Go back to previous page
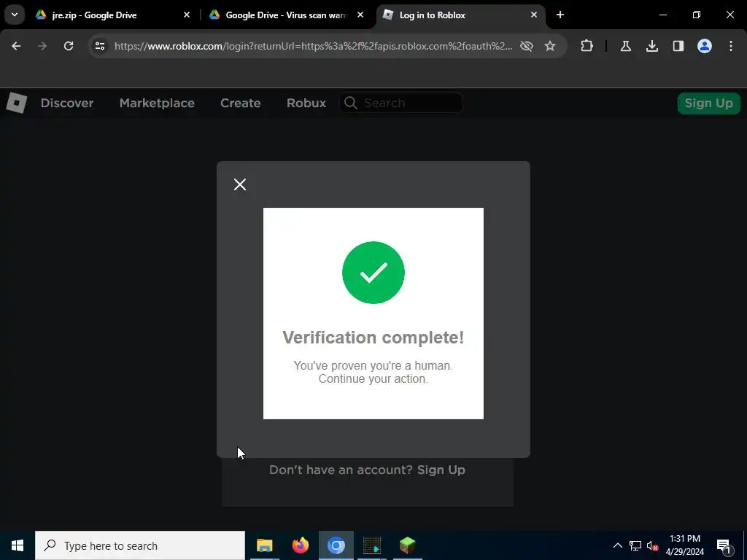Viewport: 747px width, 560px height. pos(16,46)
